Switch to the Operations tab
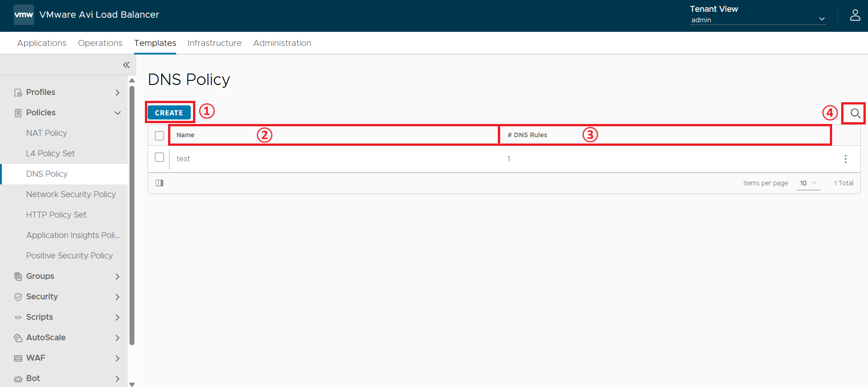Viewport: 868px width, 387px height. pyautogui.click(x=100, y=43)
